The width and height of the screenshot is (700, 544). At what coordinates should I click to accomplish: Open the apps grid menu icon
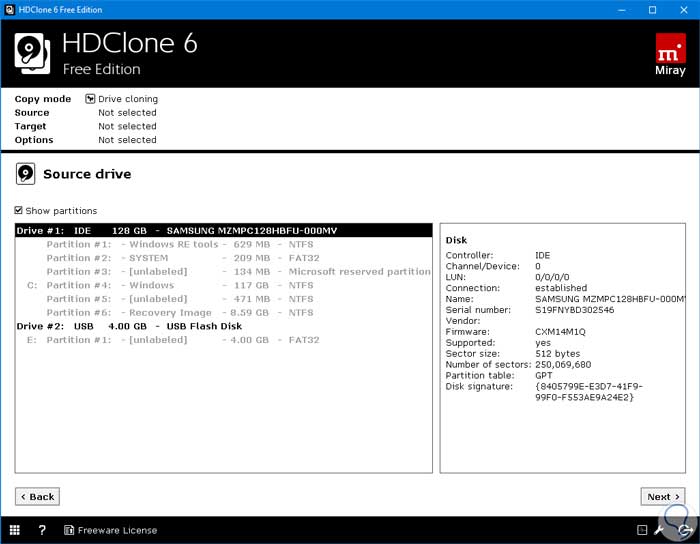point(15,530)
